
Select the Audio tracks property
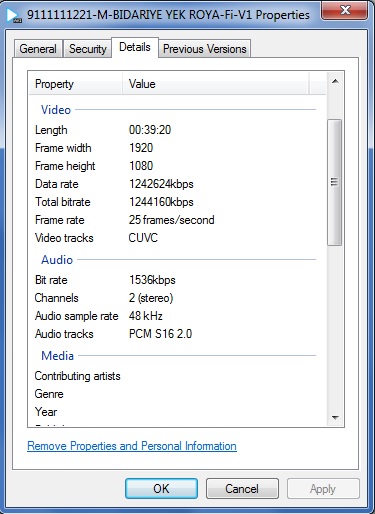tap(64, 334)
